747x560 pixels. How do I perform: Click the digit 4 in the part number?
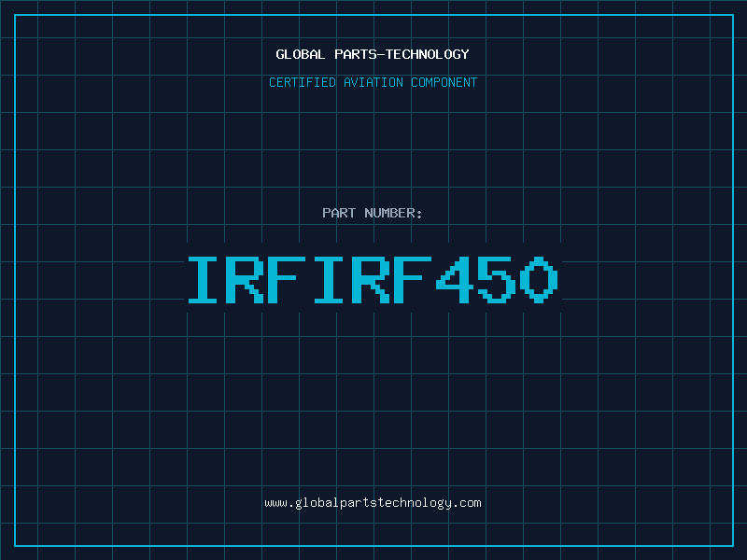pos(456,280)
